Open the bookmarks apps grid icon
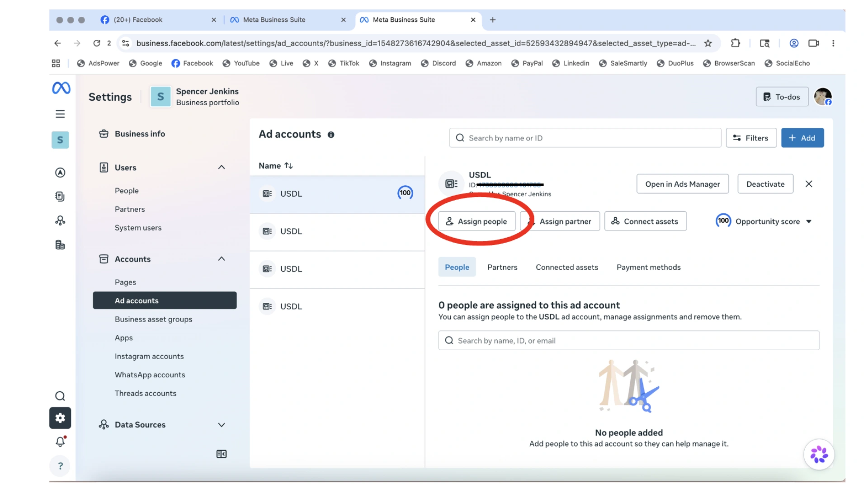The image size is (868, 488). click(56, 63)
